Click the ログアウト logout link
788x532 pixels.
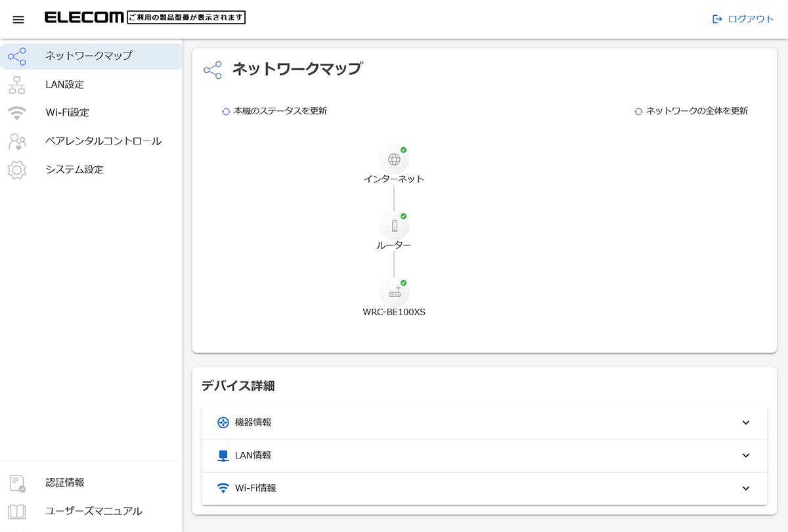(743, 19)
